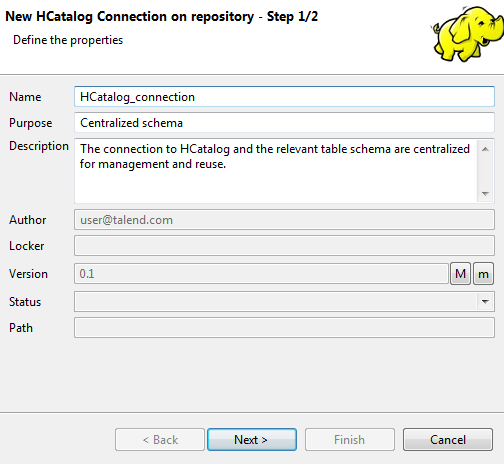Click the 'Version' label
The image size is (504, 464).
[x=28, y=274]
